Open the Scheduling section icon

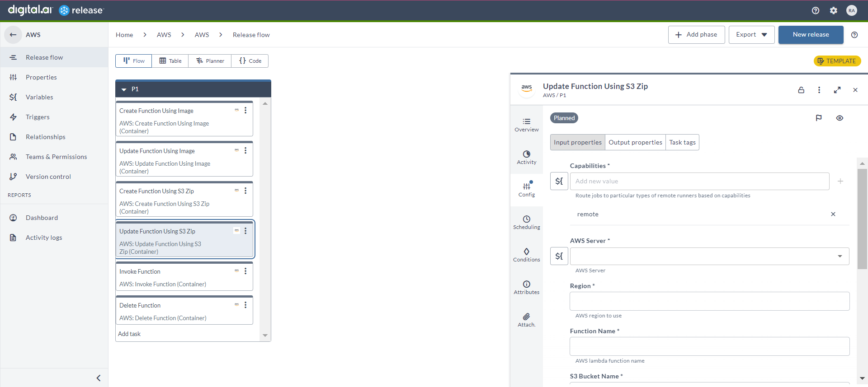[527, 223]
